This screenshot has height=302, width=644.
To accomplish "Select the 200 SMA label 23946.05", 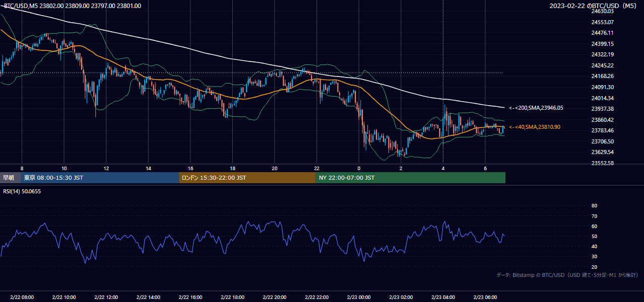I will pos(536,108).
